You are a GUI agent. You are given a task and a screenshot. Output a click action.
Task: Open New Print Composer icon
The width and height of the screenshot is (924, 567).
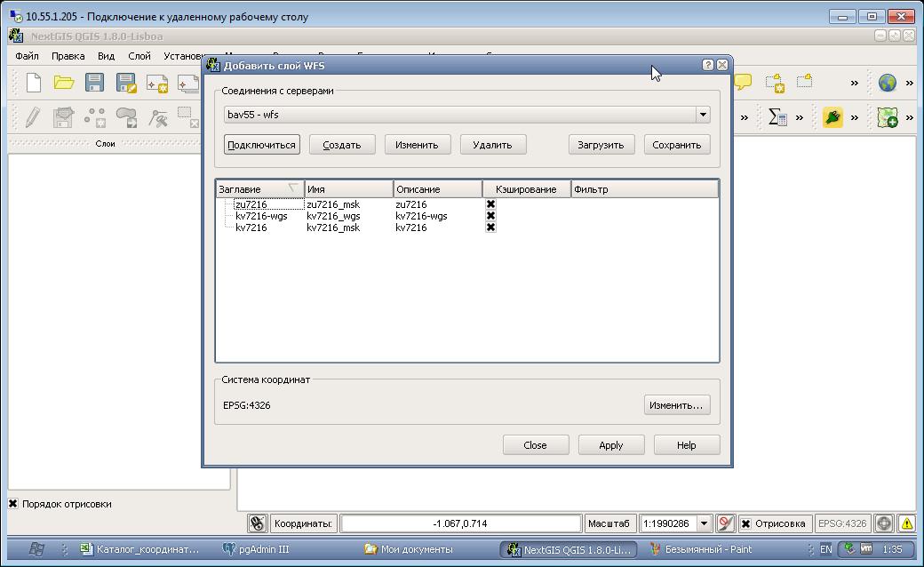coord(157,84)
